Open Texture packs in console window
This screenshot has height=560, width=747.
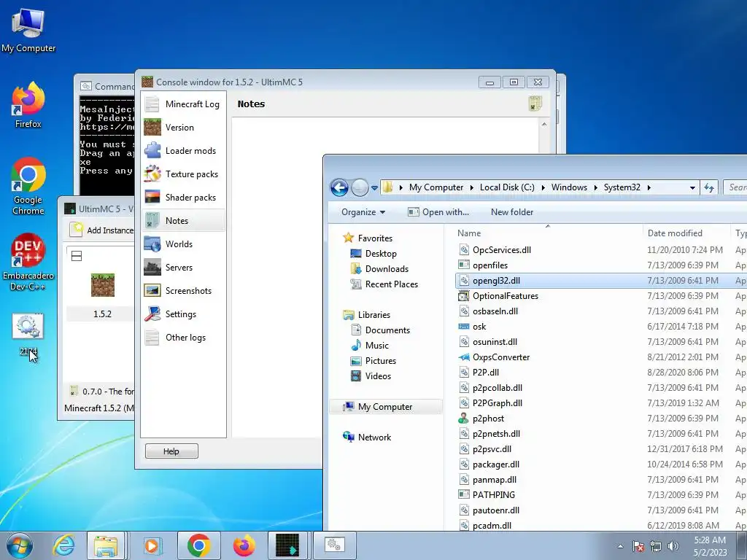[183, 174]
